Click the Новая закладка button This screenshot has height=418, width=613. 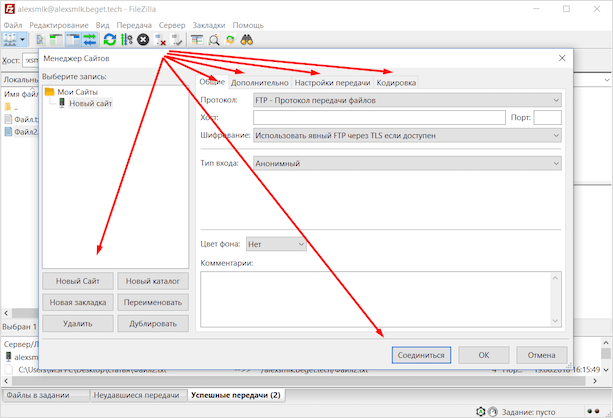[78, 302]
